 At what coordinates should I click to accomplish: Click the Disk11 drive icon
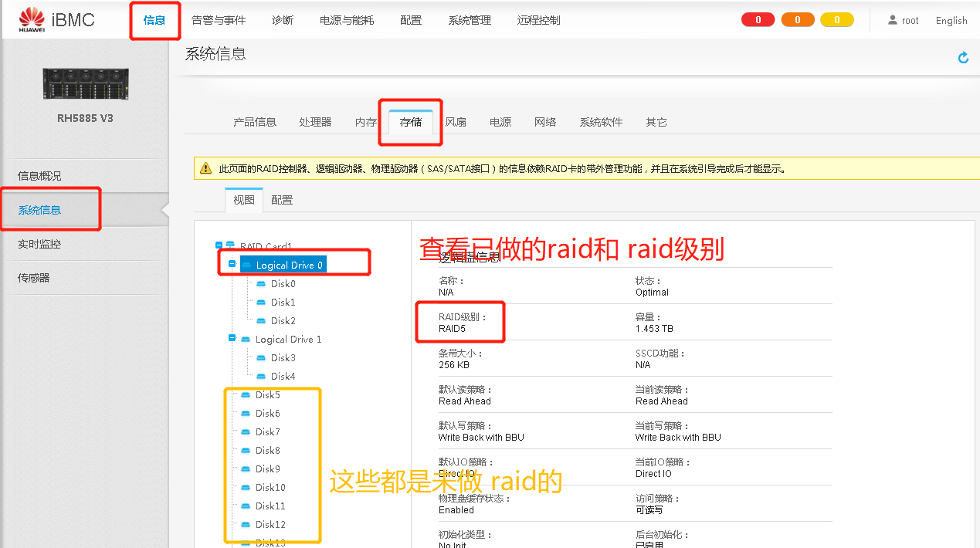246,506
